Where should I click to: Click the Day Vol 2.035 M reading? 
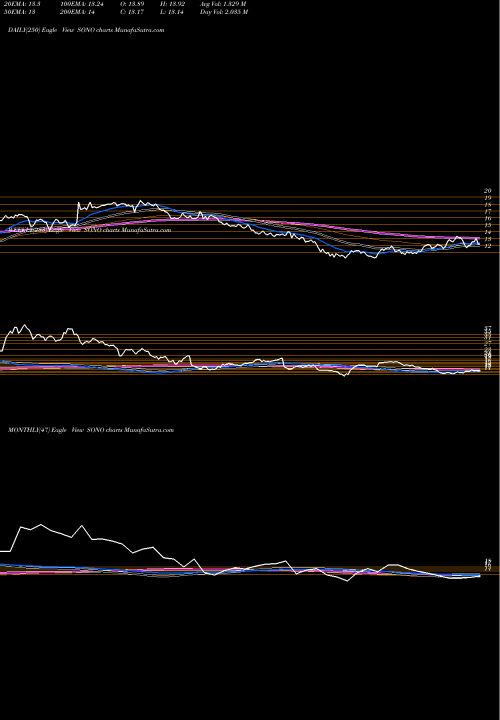tap(224, 12)
